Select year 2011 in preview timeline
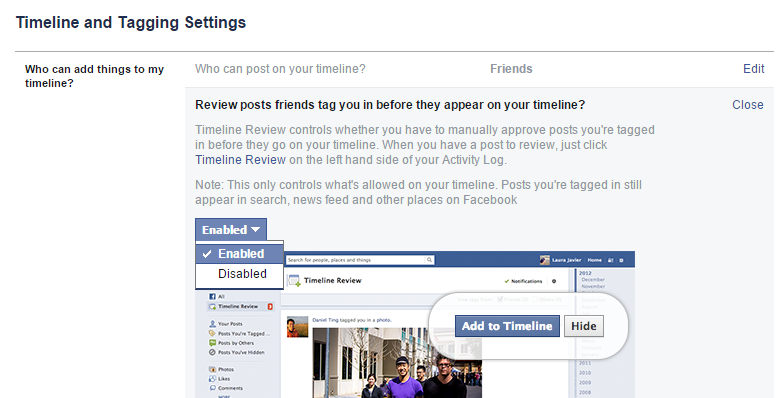The height and width of the screenshot is (398, 783). [585, 363]
